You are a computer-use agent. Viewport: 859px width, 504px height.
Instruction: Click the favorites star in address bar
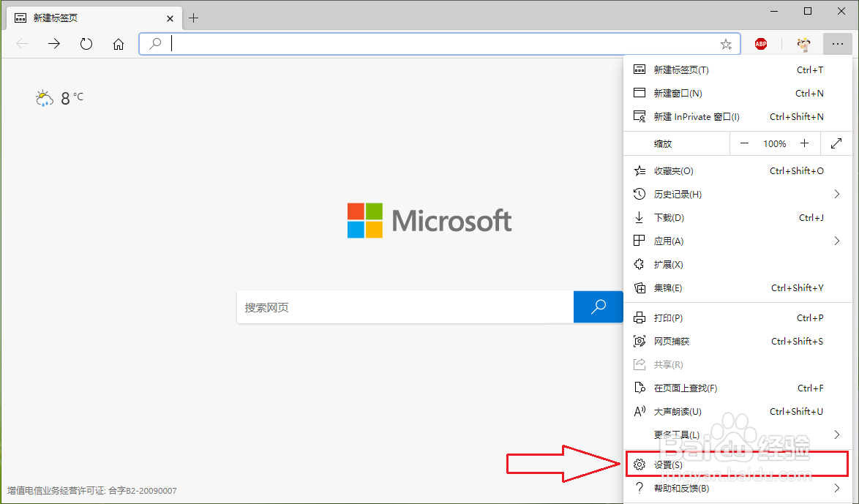tap(726, 45)
